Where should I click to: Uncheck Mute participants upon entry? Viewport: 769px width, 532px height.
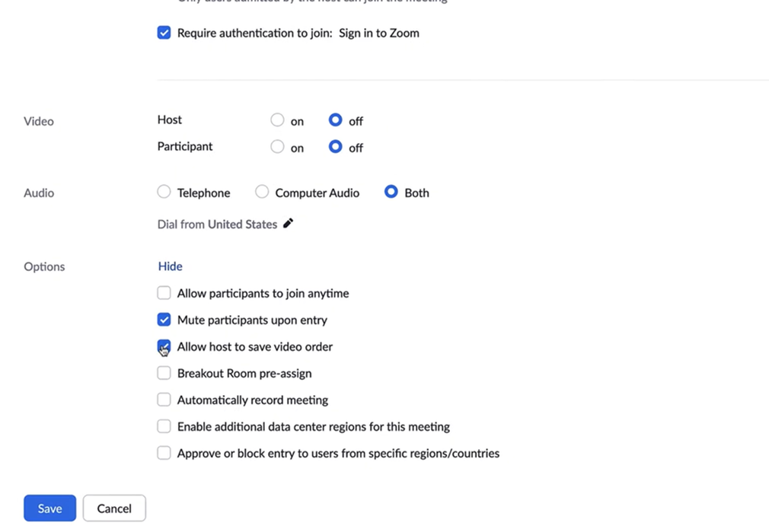click(x=164, y=320)
